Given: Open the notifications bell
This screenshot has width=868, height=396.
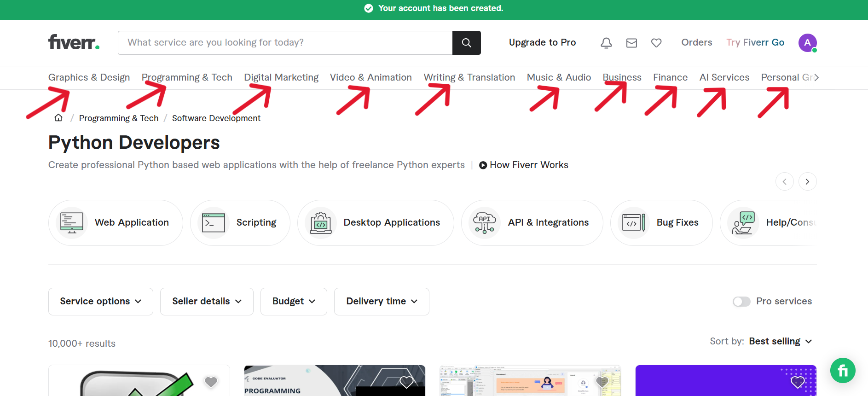Looking at the screenshot, I should 606,43.
